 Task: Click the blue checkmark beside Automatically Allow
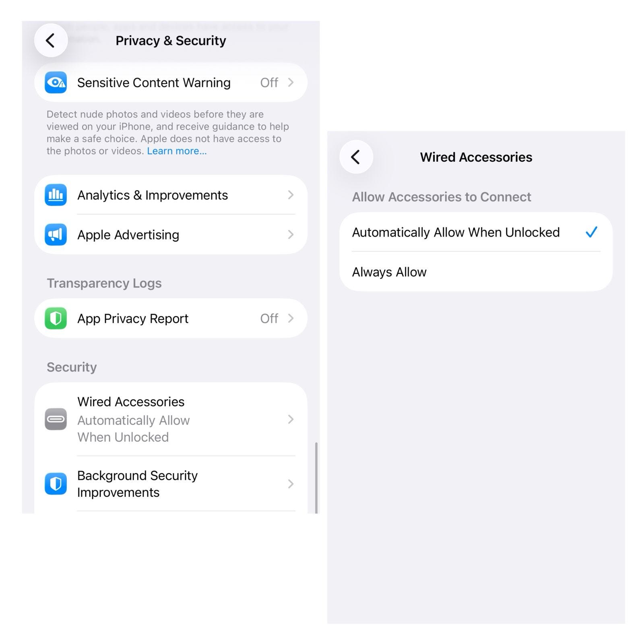point(591,232)
